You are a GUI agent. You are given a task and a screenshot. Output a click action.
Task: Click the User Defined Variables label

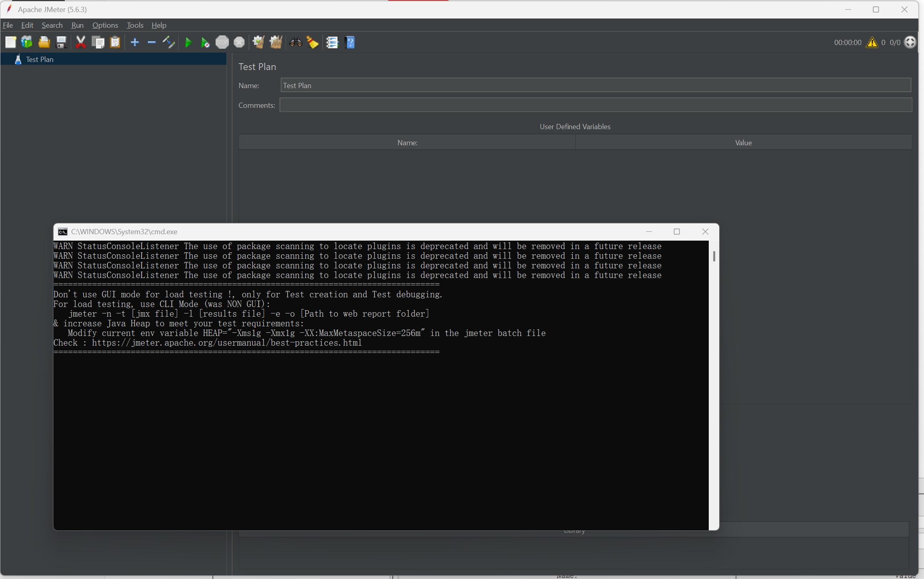(575, 127)
